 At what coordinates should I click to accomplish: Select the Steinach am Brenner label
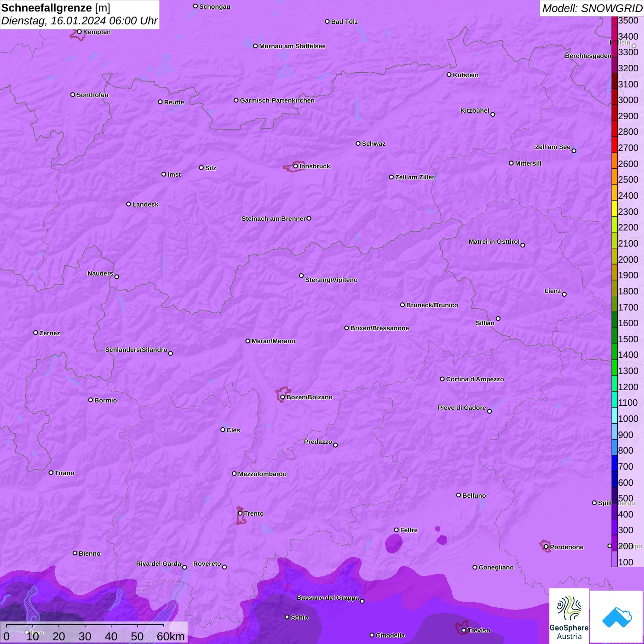pos(274,218)
